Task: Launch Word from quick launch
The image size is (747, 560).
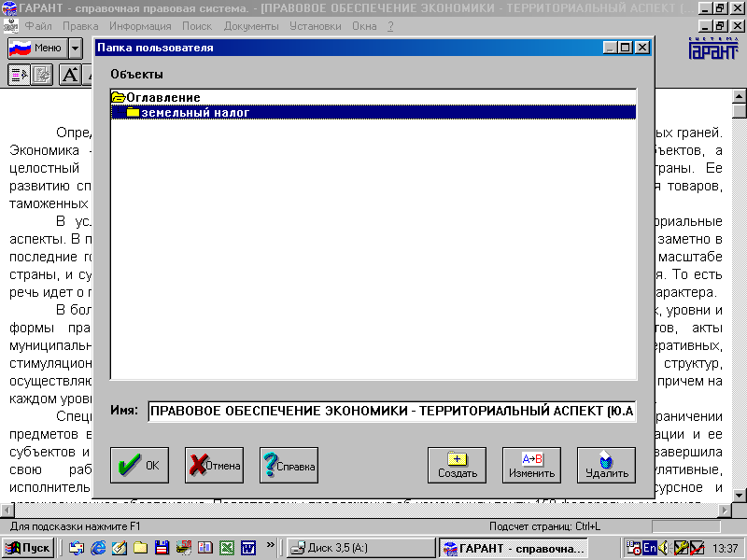Action: coord(248,548)
